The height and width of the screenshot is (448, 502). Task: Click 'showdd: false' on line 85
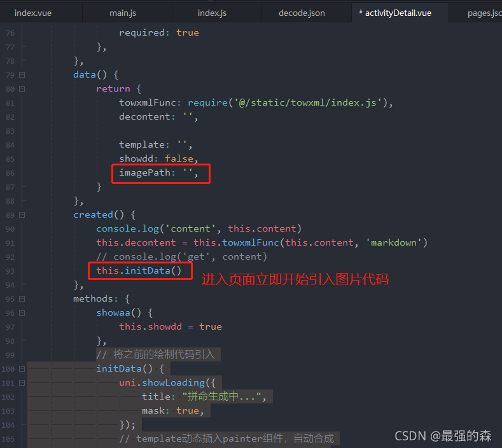coord(157,159)
